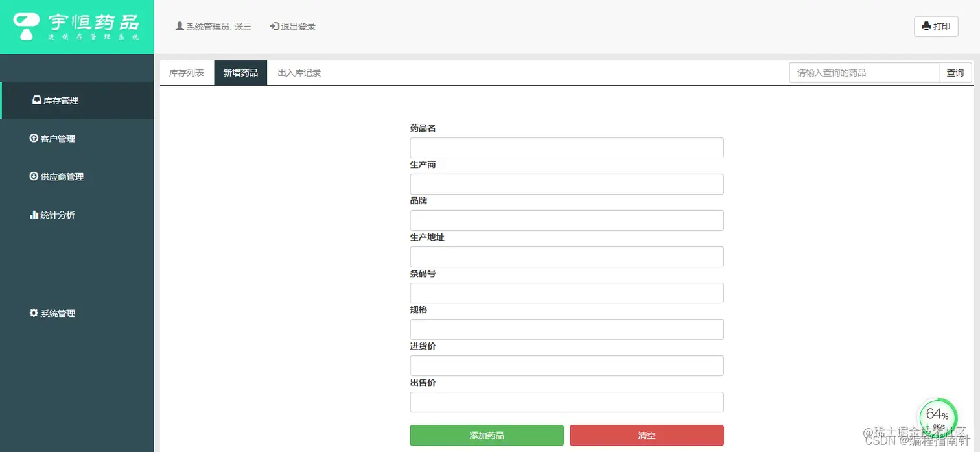The width and height of the screenshot is (980, 452).
Task: Focus the 请输入查询的药品 search box
Action: 864,73
